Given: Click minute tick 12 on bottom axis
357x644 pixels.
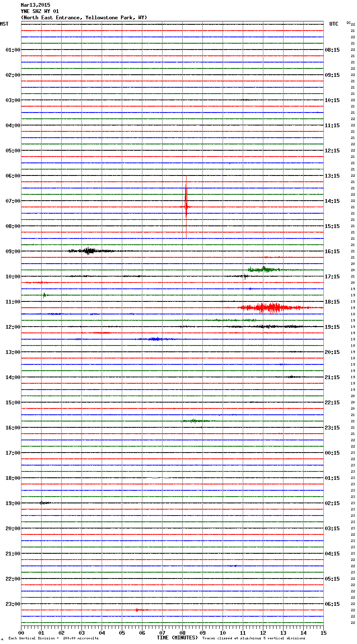Looking at the screenshot, I should click(x=263, y=633).
